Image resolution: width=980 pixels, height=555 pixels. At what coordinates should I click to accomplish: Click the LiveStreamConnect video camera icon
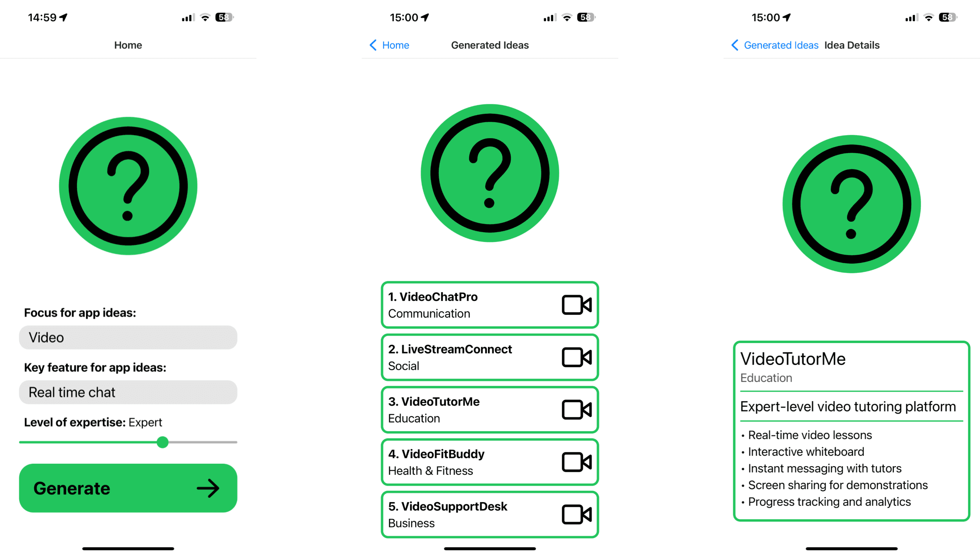pyautogui.click(x=575, y=357)
